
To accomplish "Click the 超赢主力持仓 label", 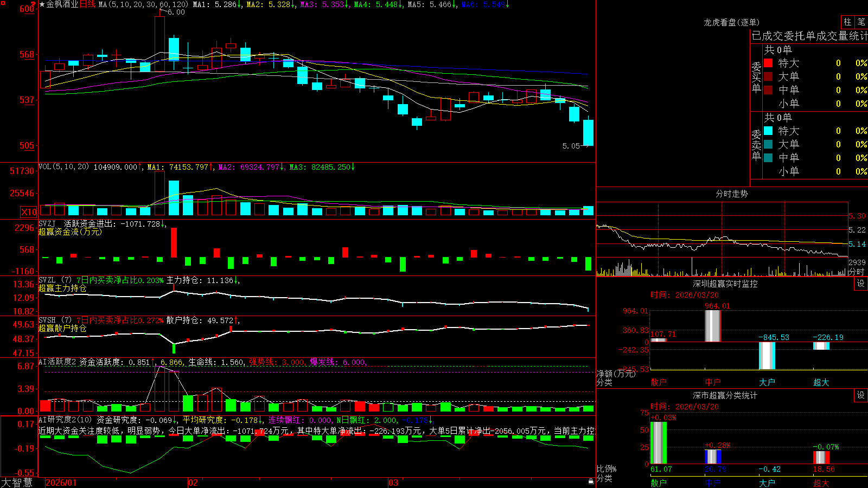I will click(62, 288).
